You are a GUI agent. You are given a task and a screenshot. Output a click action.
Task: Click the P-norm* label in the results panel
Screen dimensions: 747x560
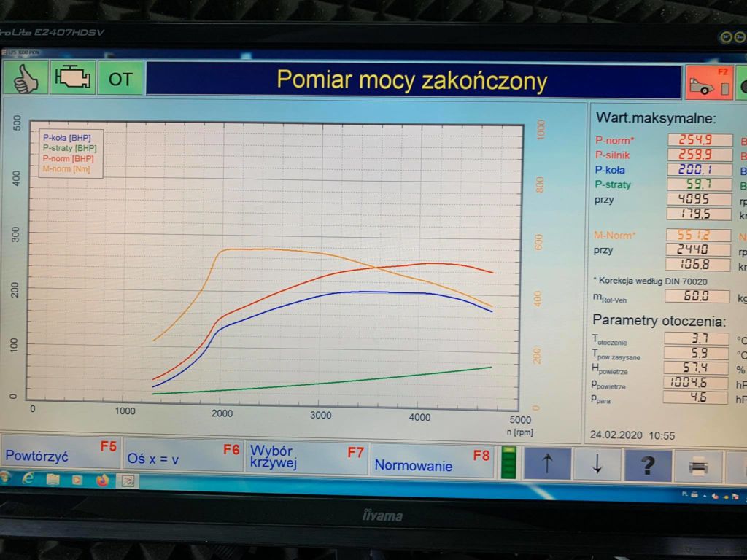click(614, 141)
